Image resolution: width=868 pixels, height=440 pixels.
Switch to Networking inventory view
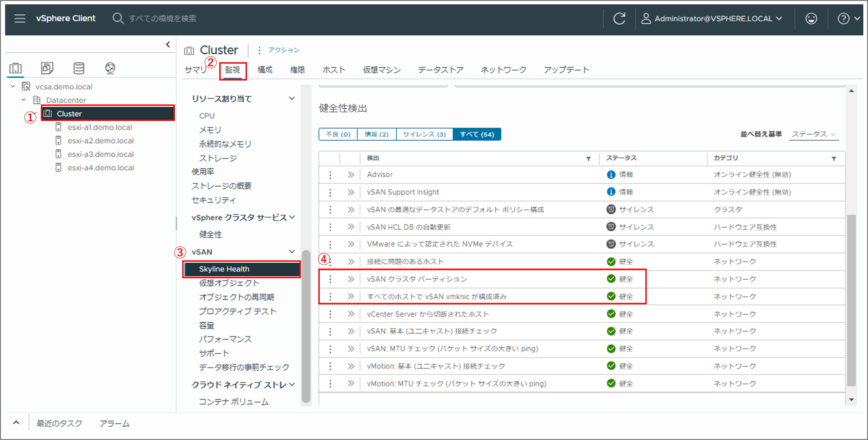pyautogui.click(x=110, y=68)
